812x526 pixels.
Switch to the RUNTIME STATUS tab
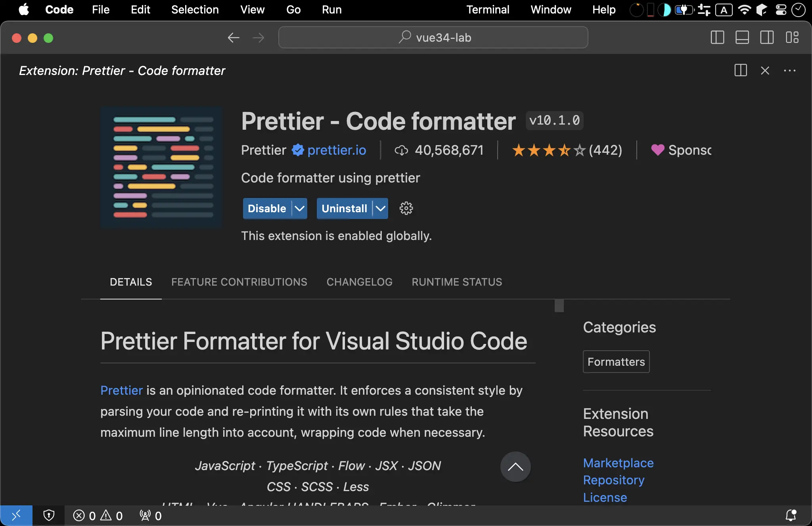click(457, 282)
